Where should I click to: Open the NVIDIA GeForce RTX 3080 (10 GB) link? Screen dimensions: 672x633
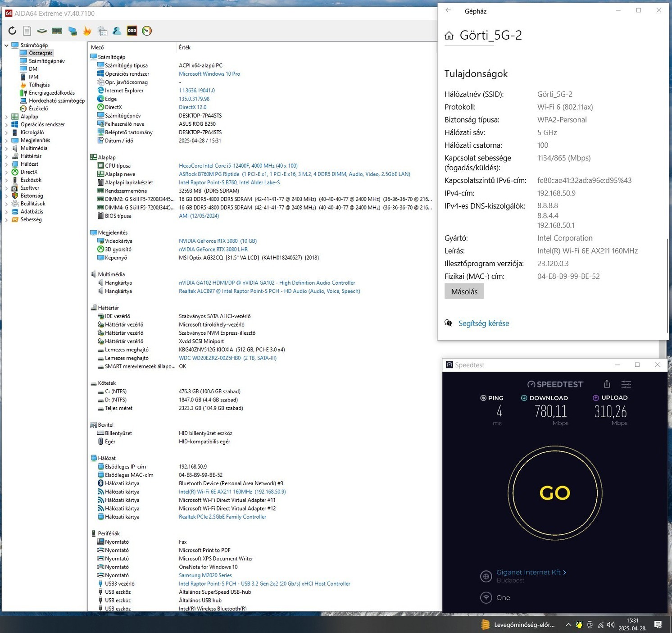click(218, 241)
